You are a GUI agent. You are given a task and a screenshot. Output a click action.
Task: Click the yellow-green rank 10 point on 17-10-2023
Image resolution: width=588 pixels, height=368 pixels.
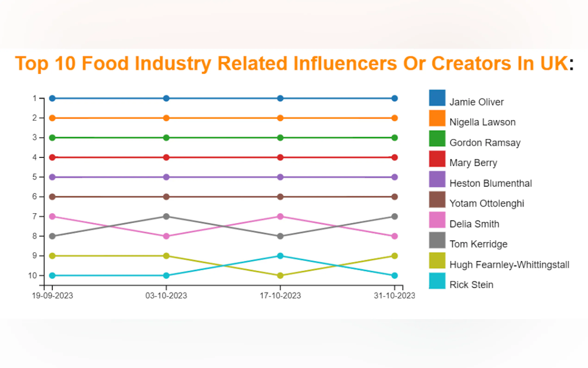[280, 276]
